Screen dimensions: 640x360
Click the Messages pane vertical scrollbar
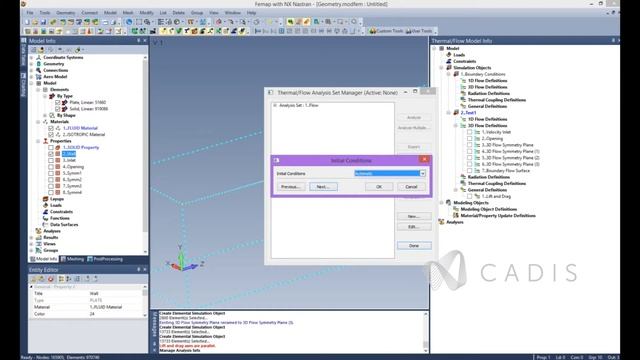(x=426, y=332)
